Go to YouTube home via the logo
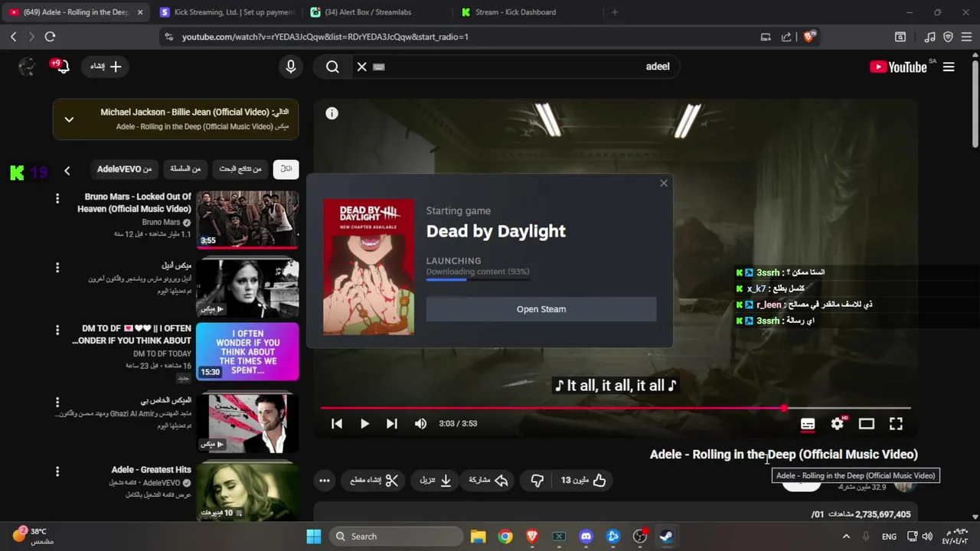The height and width of the screenshot is (551, 980). [898, 67]
